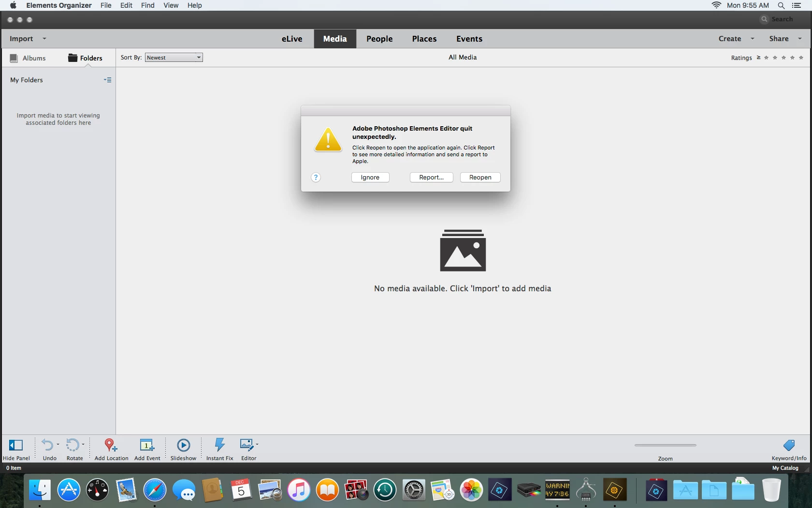
Task: Open the Import dropdown
Action: 28,39
